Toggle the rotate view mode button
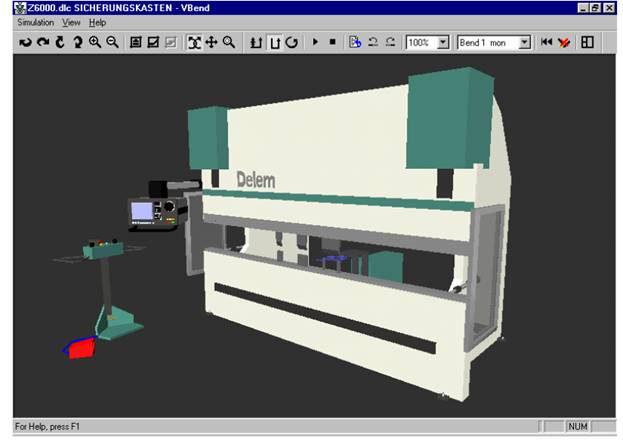 [x=194, y=42]
